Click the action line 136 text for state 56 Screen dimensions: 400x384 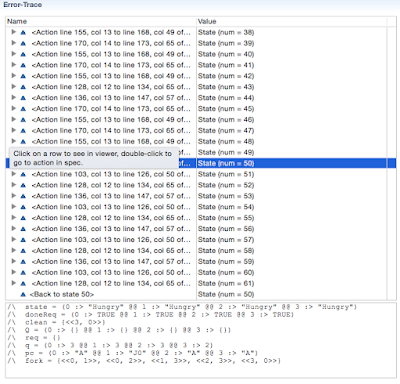point(111,229)
